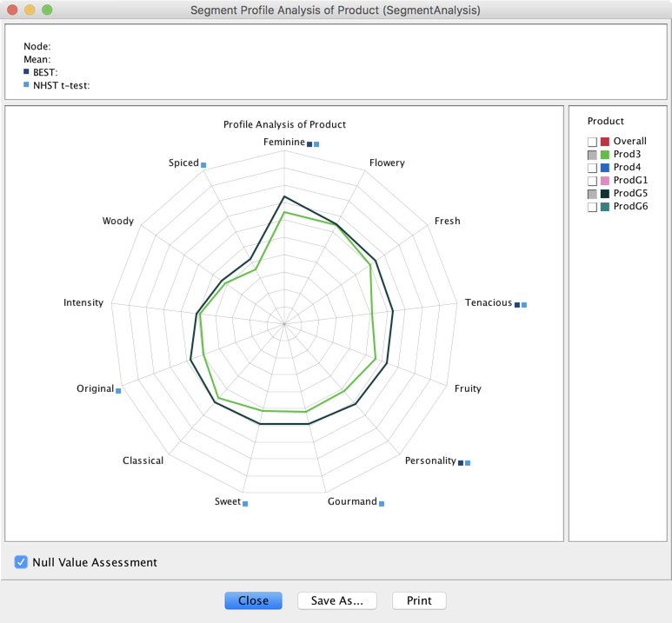This screenshot has width=672, height=623.
Task: Enable the Overall product checkbox
Action: [x=592, y=142]
